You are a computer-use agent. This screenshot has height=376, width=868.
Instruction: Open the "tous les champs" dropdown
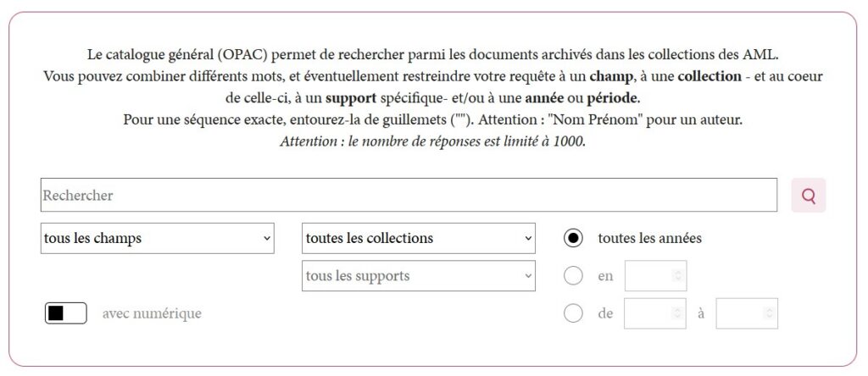pyautogui.click(x=157, y=238)
